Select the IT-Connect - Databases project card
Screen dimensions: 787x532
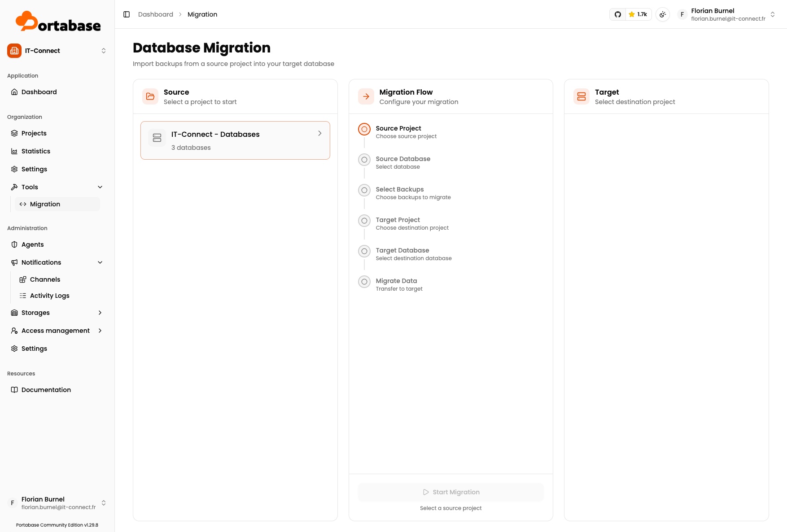[235, 140]
